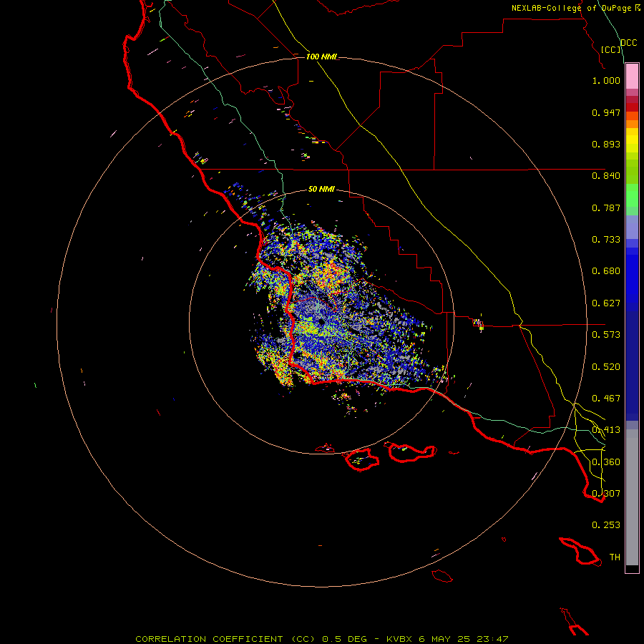Click the 0.467 colorbar value
Viewport: 644px width, 644px height.
tap(606, 399)
